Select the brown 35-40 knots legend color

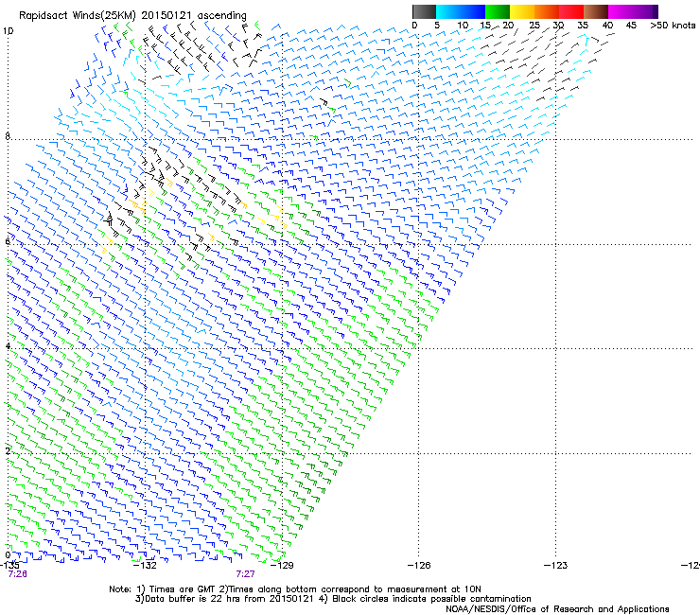(x=596, y=11)
